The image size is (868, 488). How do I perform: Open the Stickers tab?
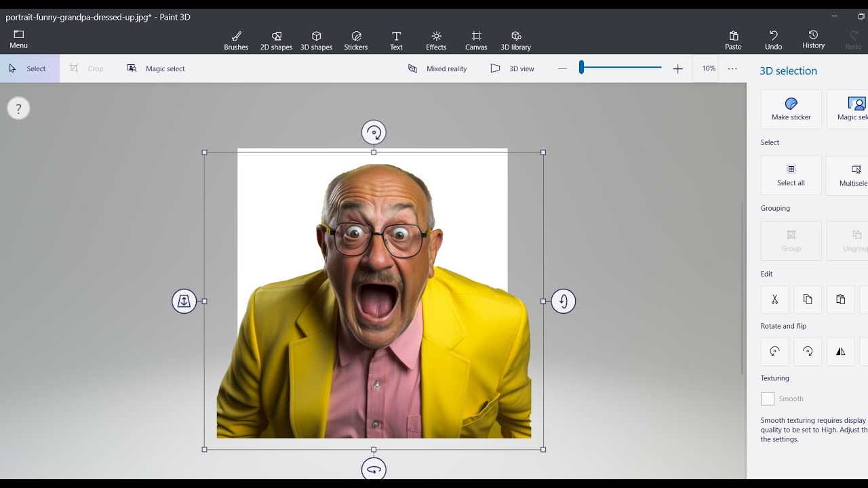tap(356, 41)
